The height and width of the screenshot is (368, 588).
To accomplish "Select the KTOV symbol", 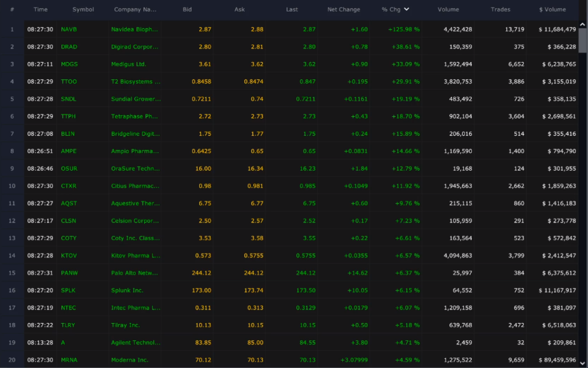I will [69, 256].
